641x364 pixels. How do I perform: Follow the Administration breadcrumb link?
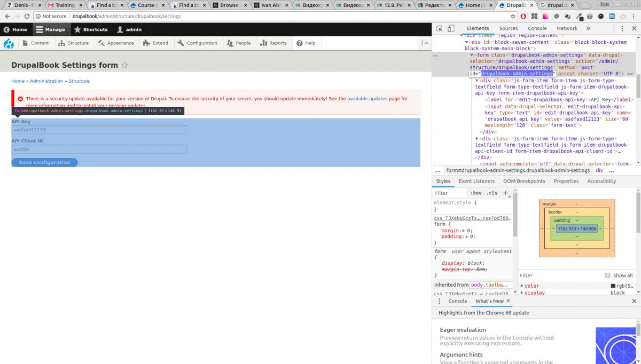(46, 81)
